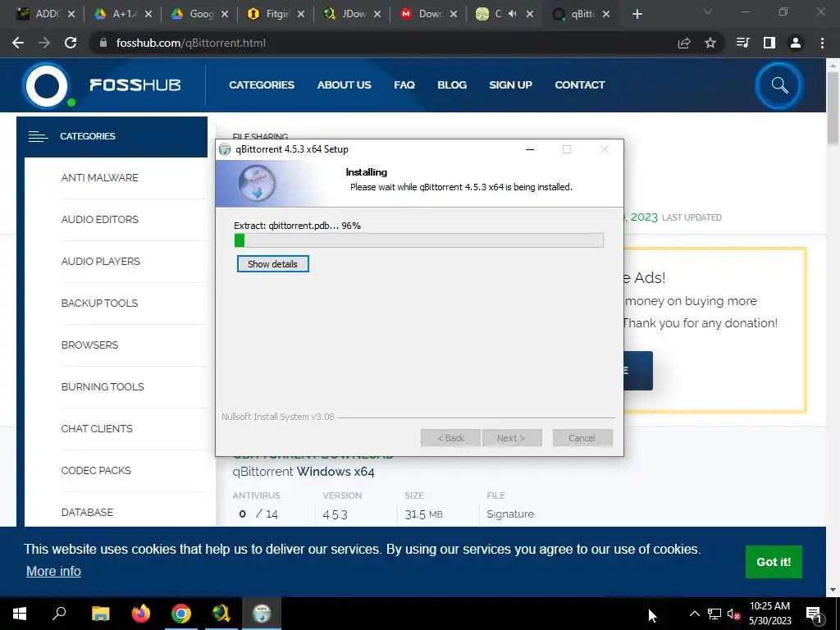Open Chrome three-dot menu
This screenshot has width=840, height=630.
[x=822, y=43]
